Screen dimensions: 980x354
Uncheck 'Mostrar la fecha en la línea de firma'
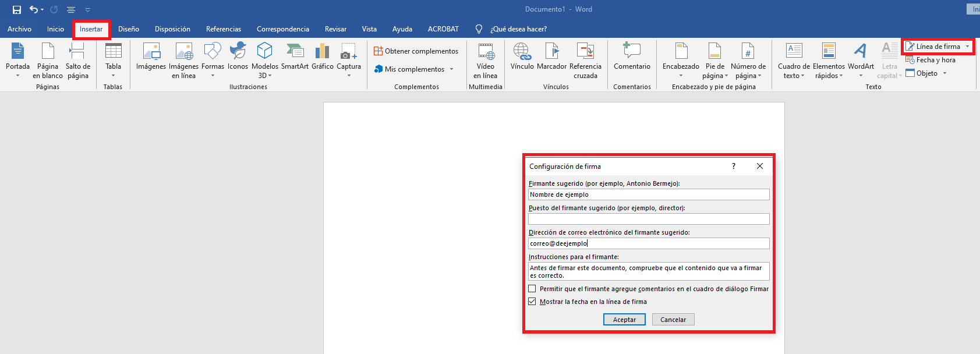click(x=532, y=302)
